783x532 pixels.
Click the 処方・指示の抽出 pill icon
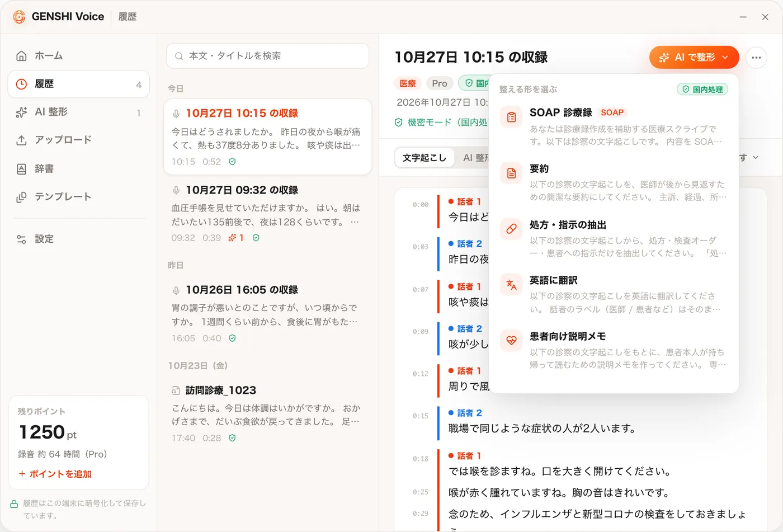(511, 229)
